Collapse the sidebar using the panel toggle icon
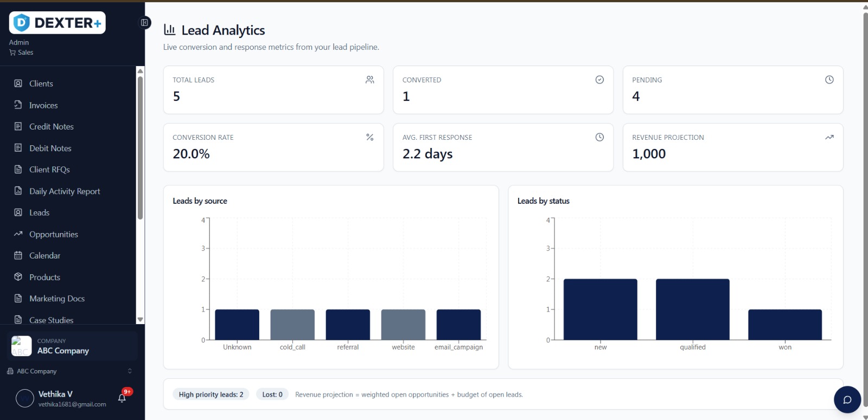Image resolution: width=868 pixels, height=420 pixels. [x=144, y=22]
